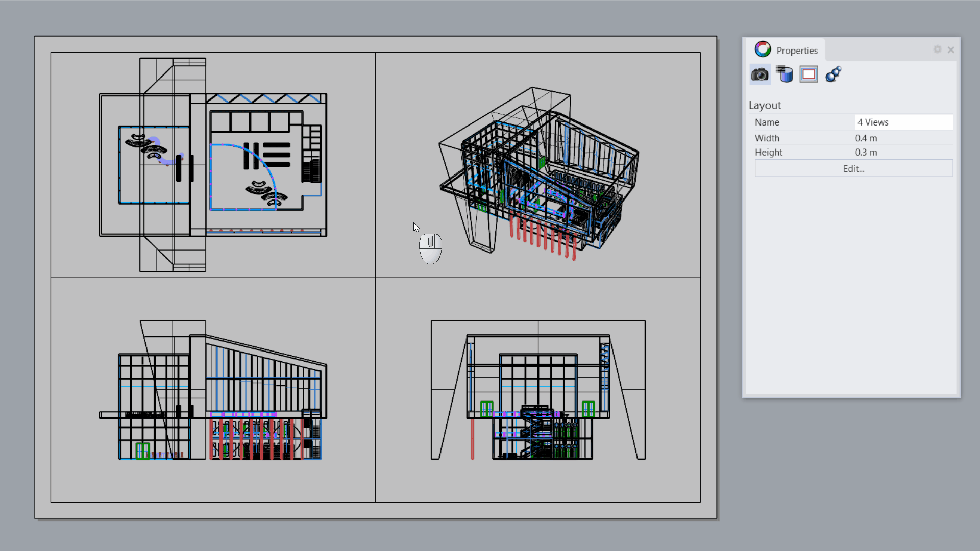
Task: Click the Name field containing 4 Views
Action: coord(903,122)
